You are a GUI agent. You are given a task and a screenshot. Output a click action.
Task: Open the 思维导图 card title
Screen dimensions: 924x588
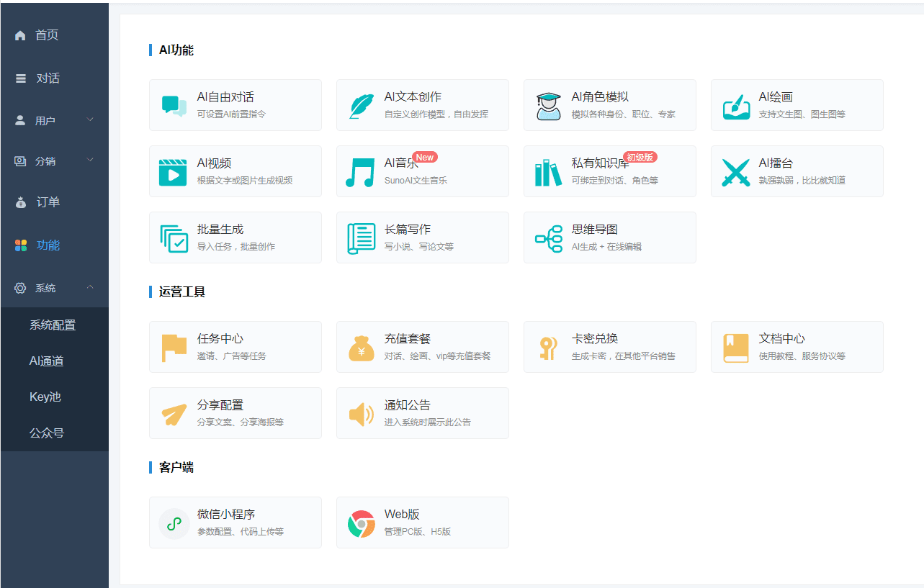tap(595, 230)
